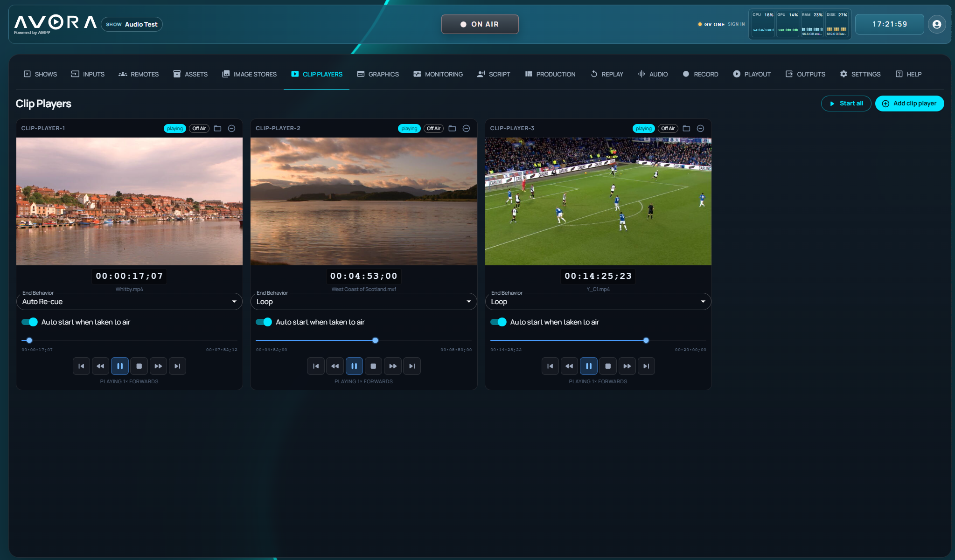Screen dimensions: 955x560
Task: Toggle auto start on CLIP-PLAYER-3
Action: [498, 322]
